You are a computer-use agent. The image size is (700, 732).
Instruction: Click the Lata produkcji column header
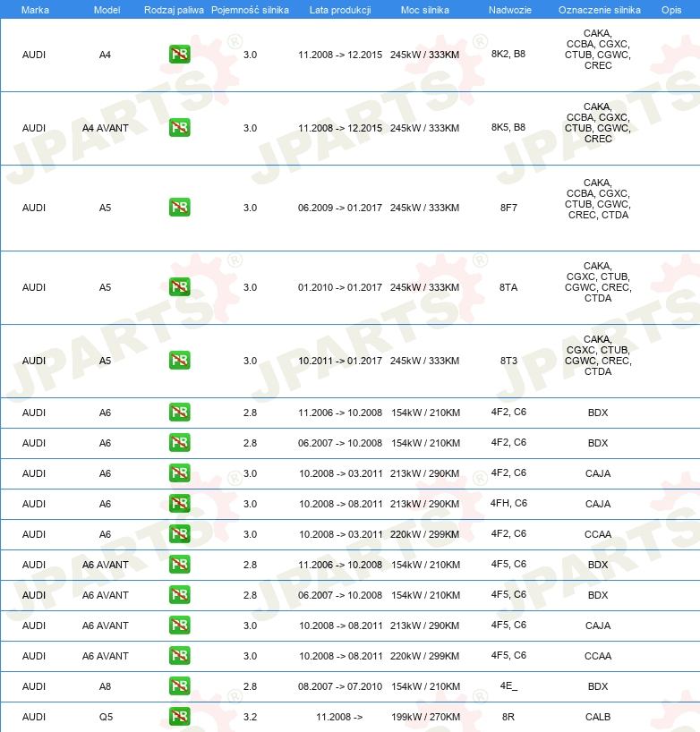point(340,10)
